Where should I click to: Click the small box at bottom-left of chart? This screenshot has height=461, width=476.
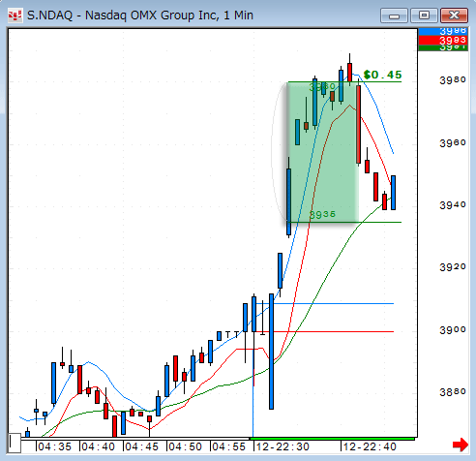15,443
